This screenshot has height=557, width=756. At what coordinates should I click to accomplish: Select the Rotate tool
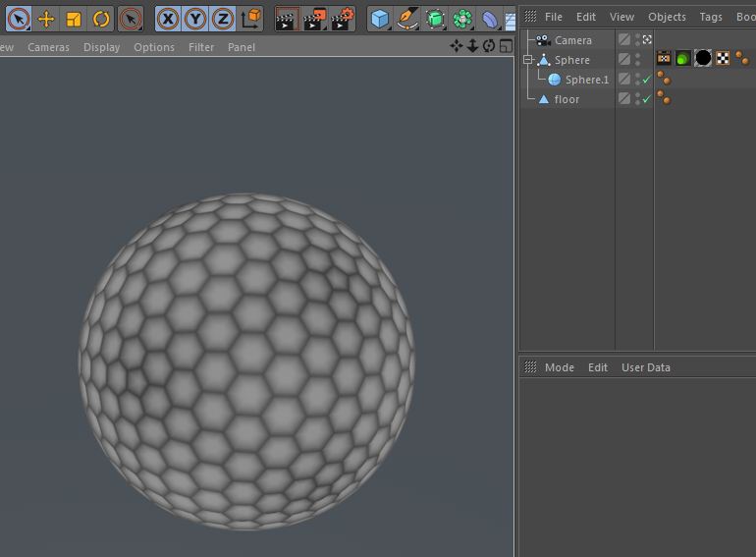pyautogui.click(x=101, y=19)
